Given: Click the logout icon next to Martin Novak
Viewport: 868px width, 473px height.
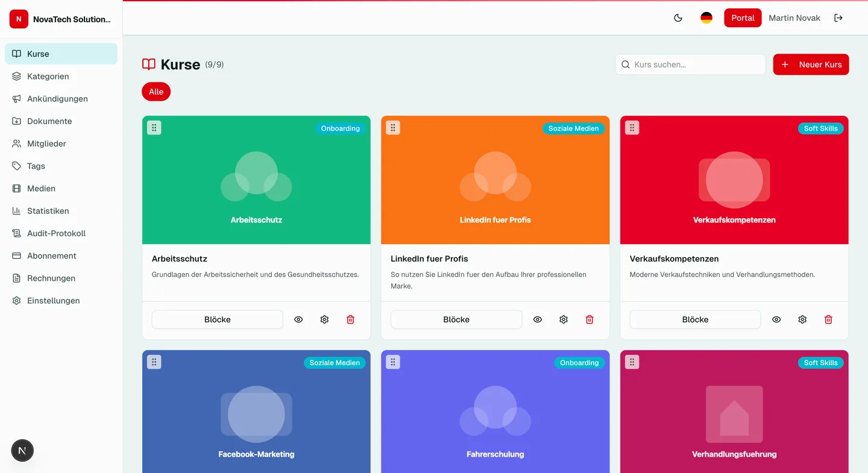Looking at the screenshot, I should 838,17.
